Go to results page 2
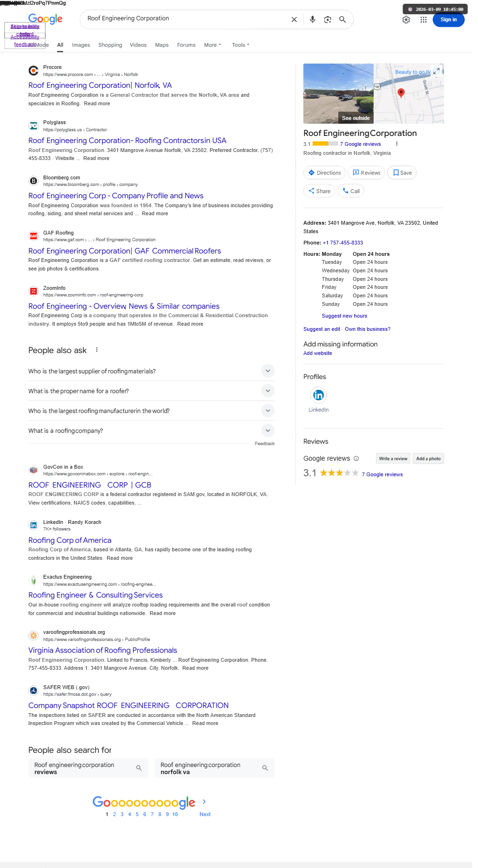Image resolution: width=478 pixels, height=868 pixels. pyautogui.click(x=114, y=814)
